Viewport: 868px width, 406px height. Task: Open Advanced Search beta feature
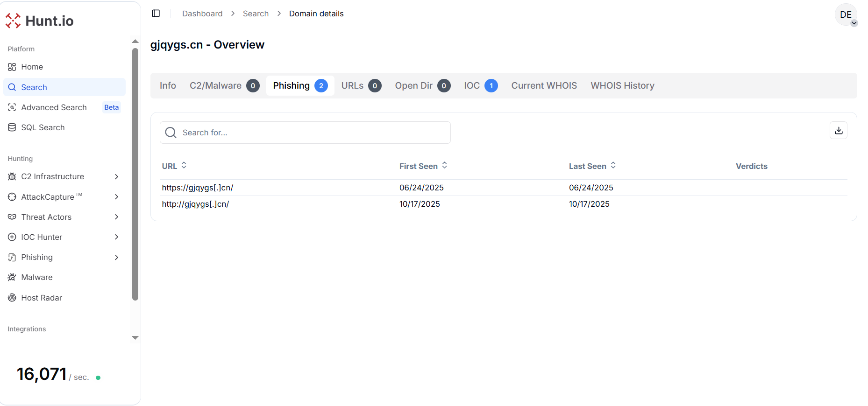point(54,107)
